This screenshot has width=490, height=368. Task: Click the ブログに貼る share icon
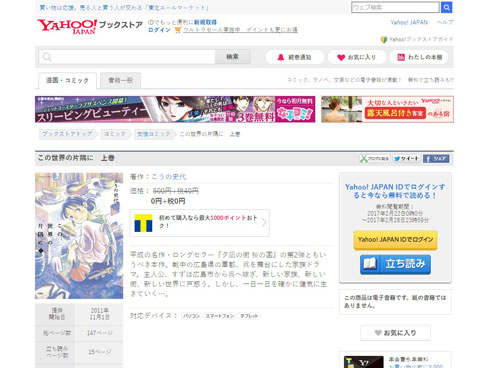[375, 159]
